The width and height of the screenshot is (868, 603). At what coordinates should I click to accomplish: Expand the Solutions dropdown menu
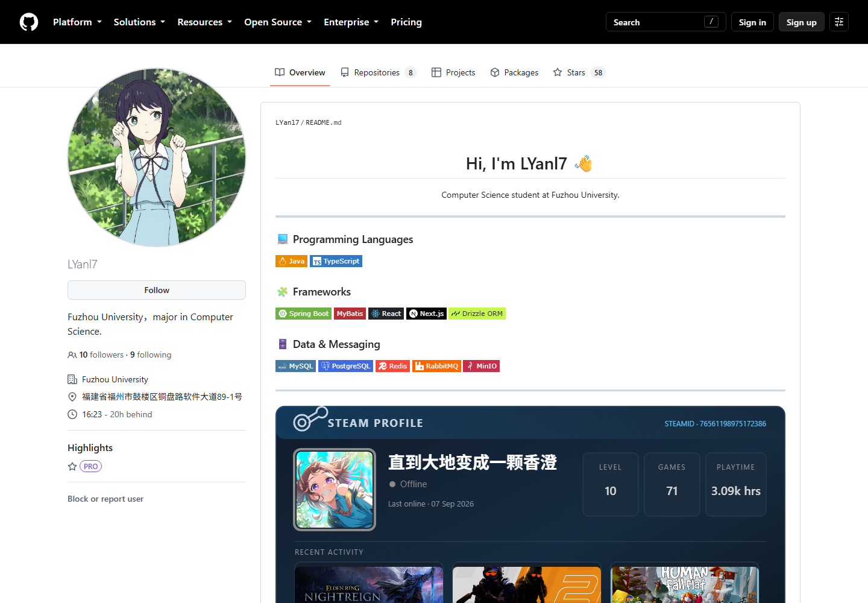click(x=139, y=22)
